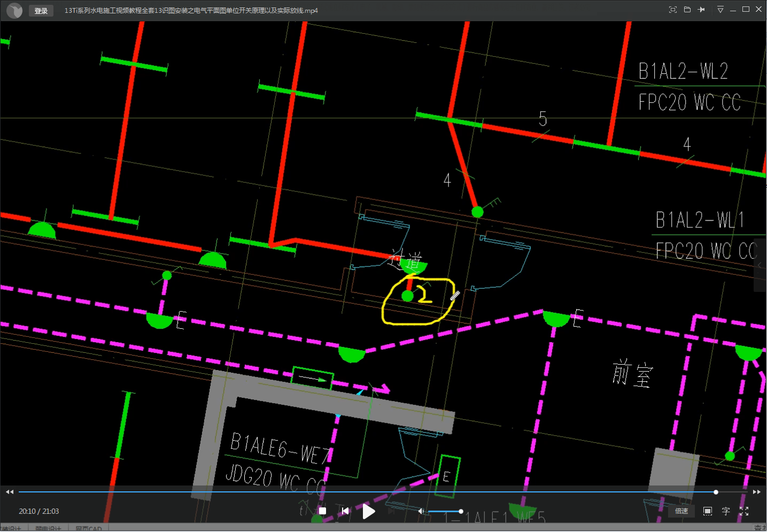Minimize the video player window
The width and height of the screenshot is (767, 532).
pyautogui.click(x=733, y=10)
